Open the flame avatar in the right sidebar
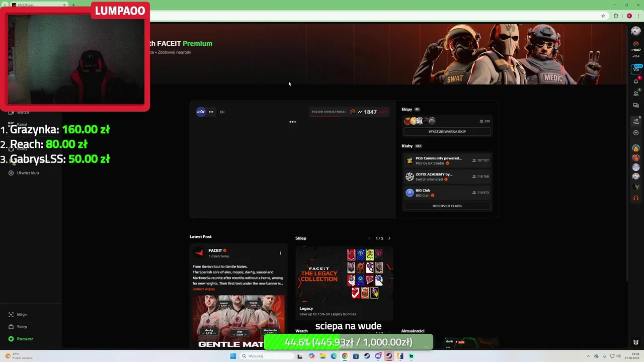This screenshot has height=362, width=644. (x=636, y=148)
